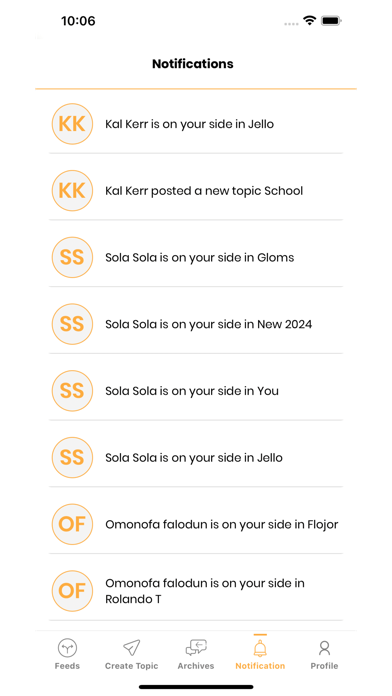
Task: Tap OF avatar beside Flojor notification
Action: pyautogui.click(x=72, y=524)
